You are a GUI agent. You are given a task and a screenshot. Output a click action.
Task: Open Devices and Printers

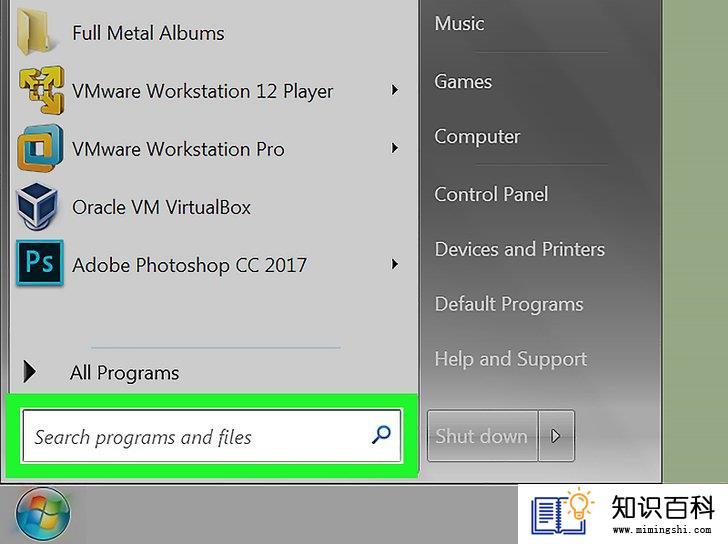520,249
